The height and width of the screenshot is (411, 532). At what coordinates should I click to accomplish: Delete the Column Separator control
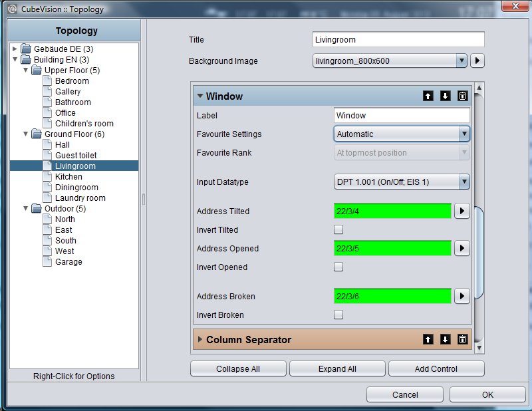coord(462,339)
